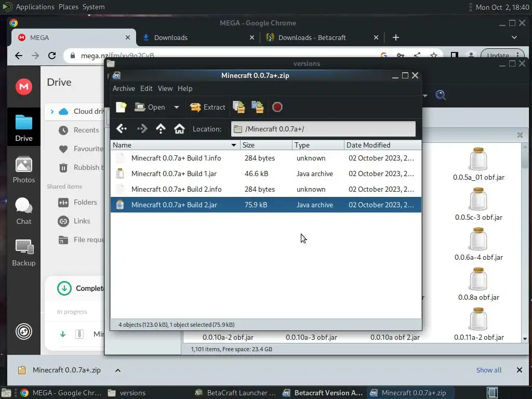532x399 pixels.
Task: Open Favourites in MEGA drive list
Action: click(x=81, y=149)
